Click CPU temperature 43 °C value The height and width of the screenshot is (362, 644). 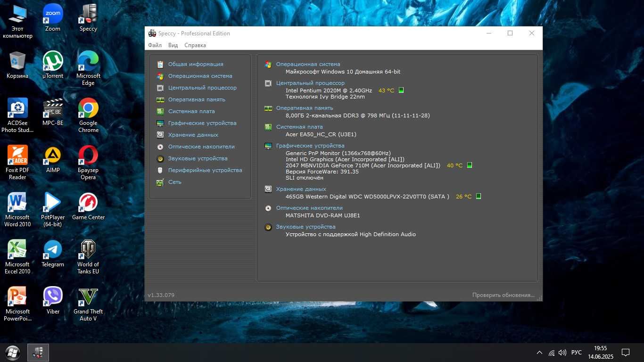pos(386,90)
